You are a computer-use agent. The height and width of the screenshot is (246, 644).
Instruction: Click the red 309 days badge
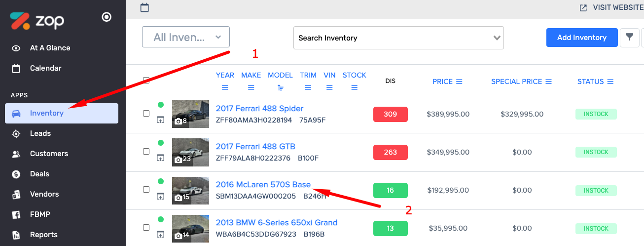point(391,114)
